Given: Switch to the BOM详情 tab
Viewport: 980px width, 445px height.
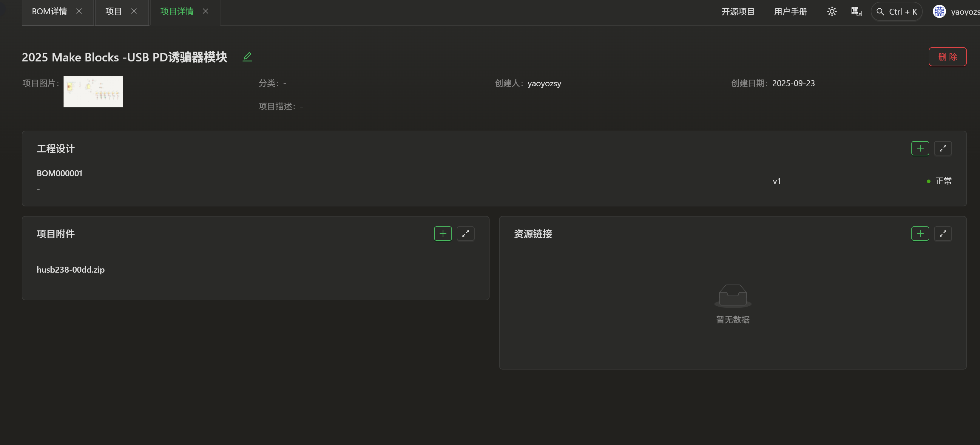Looking at the screenshot, I should tap(50, 11).
